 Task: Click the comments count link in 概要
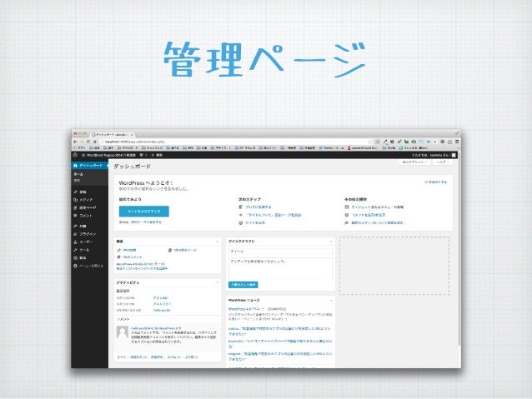132,257
